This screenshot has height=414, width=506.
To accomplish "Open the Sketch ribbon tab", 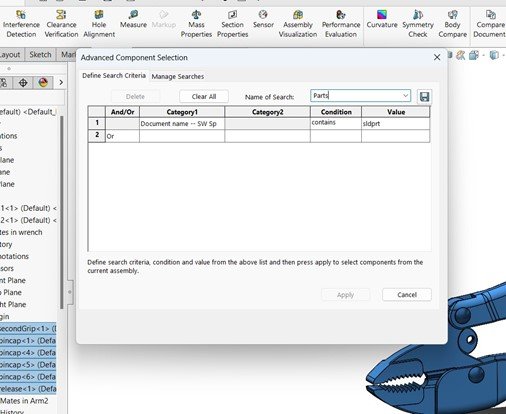I will (x=40, y=55).
